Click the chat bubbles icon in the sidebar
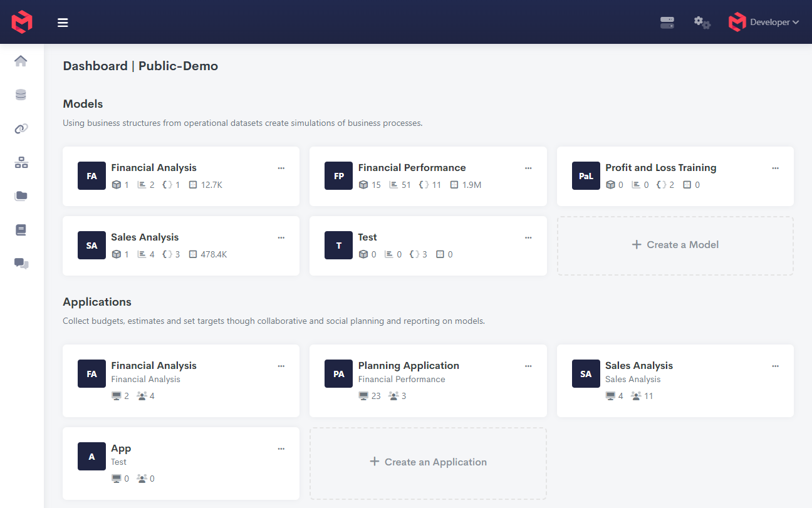 click(21, 264)
